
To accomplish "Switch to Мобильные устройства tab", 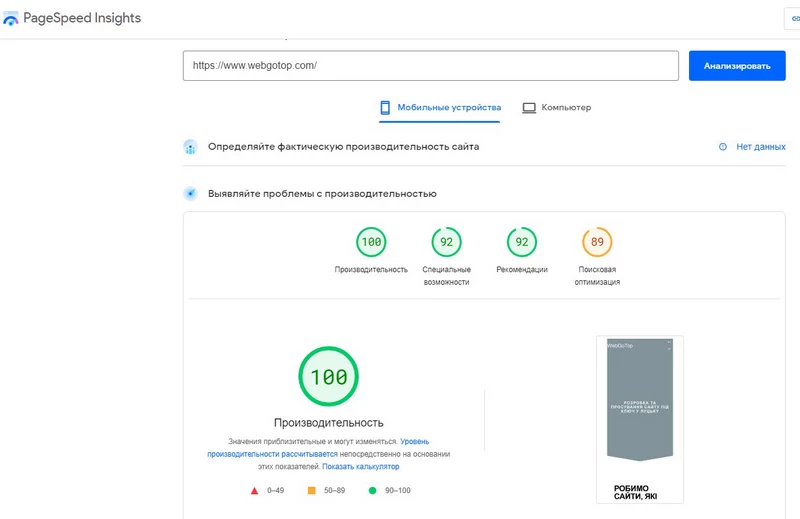I will (x=439, y=108).
